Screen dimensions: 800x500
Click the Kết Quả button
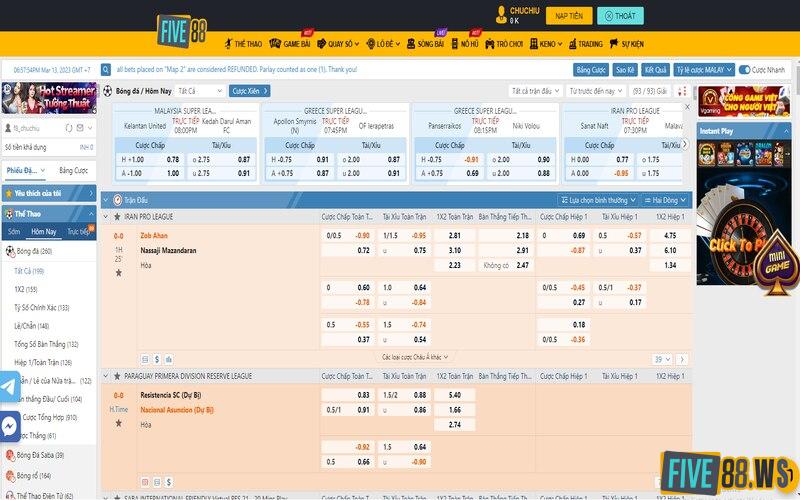[x=656, y=70]
